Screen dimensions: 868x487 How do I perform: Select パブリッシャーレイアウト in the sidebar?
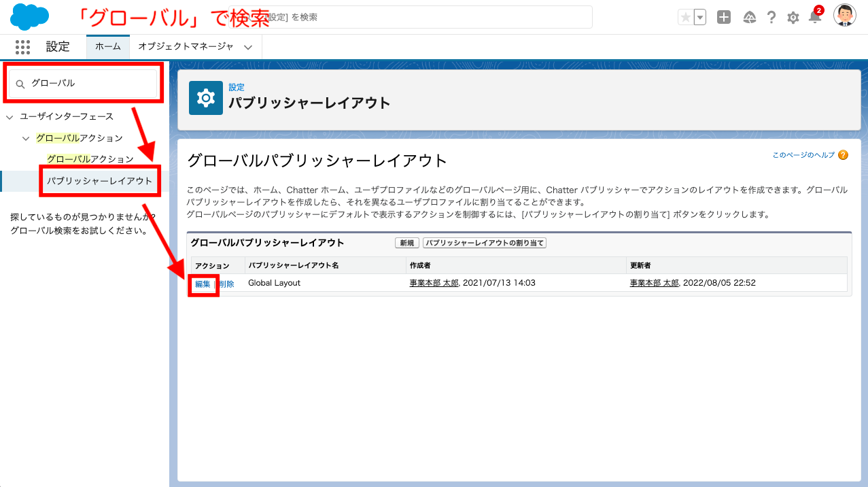99,181
